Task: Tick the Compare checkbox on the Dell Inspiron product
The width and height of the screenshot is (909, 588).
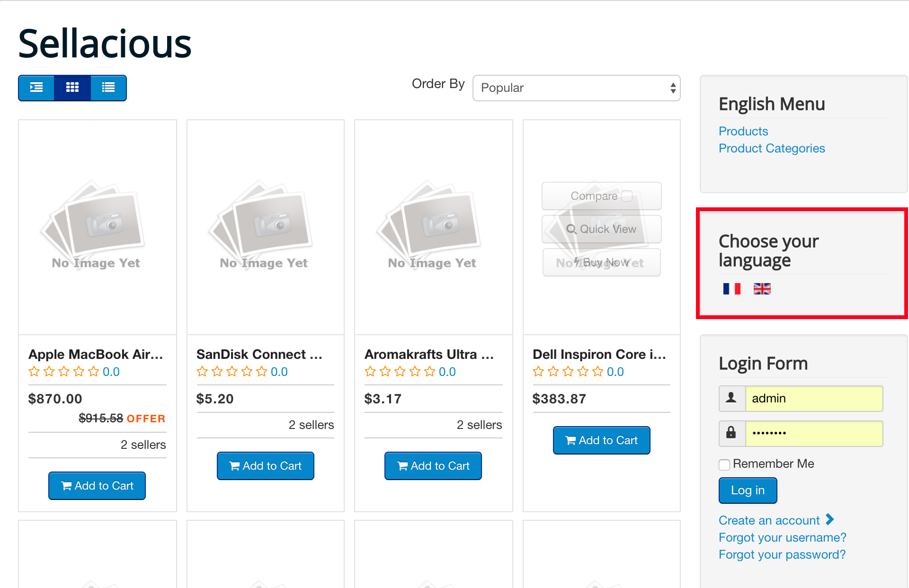Action: tap(627, 196)
